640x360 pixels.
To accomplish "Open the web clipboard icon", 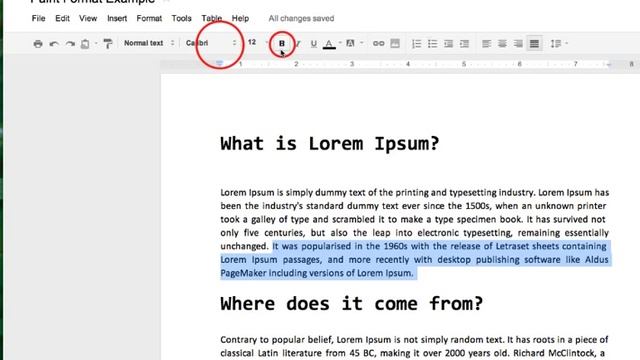I will [85, 43].
